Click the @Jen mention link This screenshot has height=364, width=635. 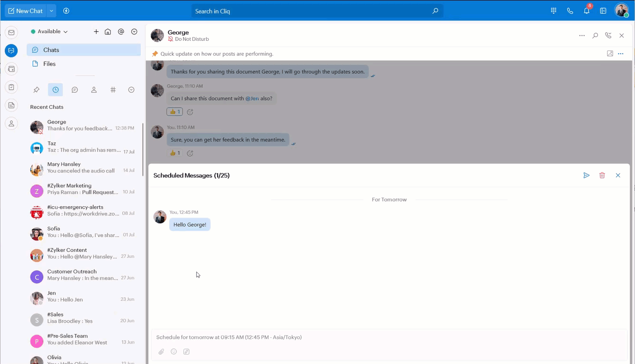(252, 98)
